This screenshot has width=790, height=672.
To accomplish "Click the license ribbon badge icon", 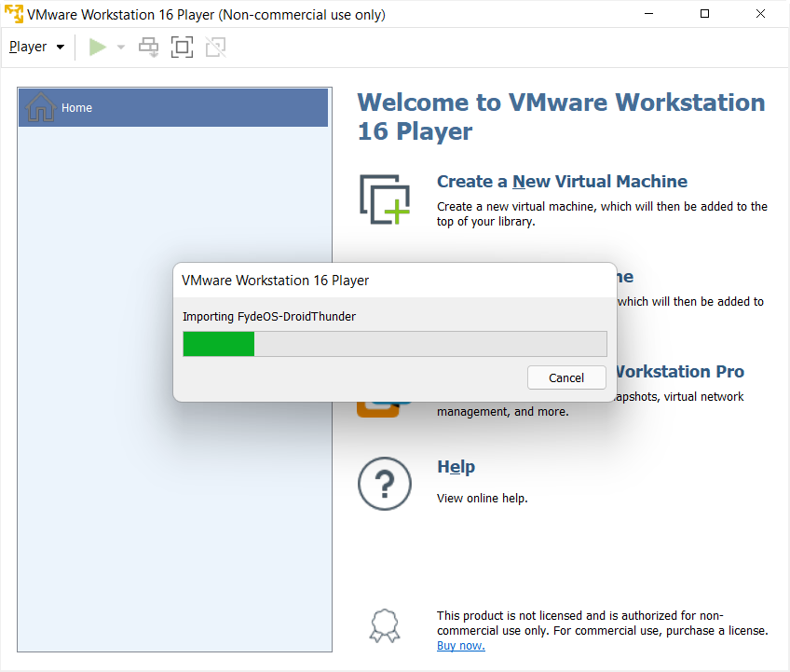I will coord(385,625).
